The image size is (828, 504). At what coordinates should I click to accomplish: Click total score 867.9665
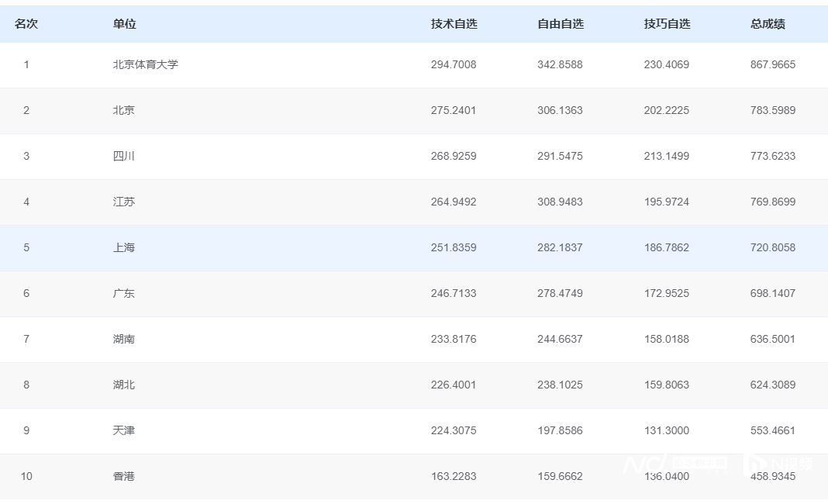point(772,64)
